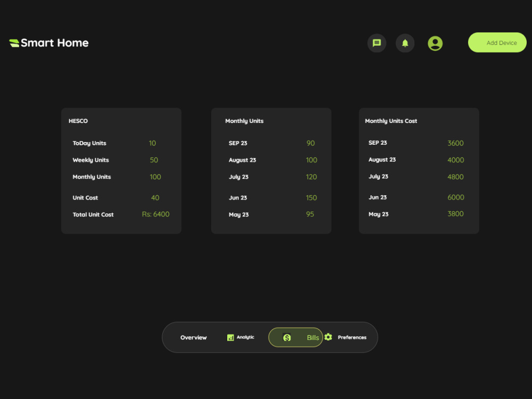Screen dimensions: 532x399
Task: Select SEP 23 cost value 3600
Action: click(456, 143)
